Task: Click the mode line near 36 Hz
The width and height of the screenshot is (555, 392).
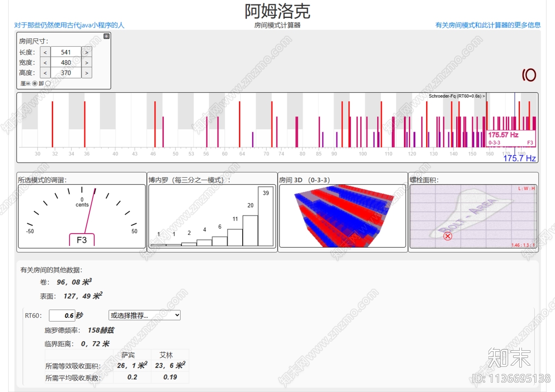Action: pyautogui.click(x=85, y=124)
